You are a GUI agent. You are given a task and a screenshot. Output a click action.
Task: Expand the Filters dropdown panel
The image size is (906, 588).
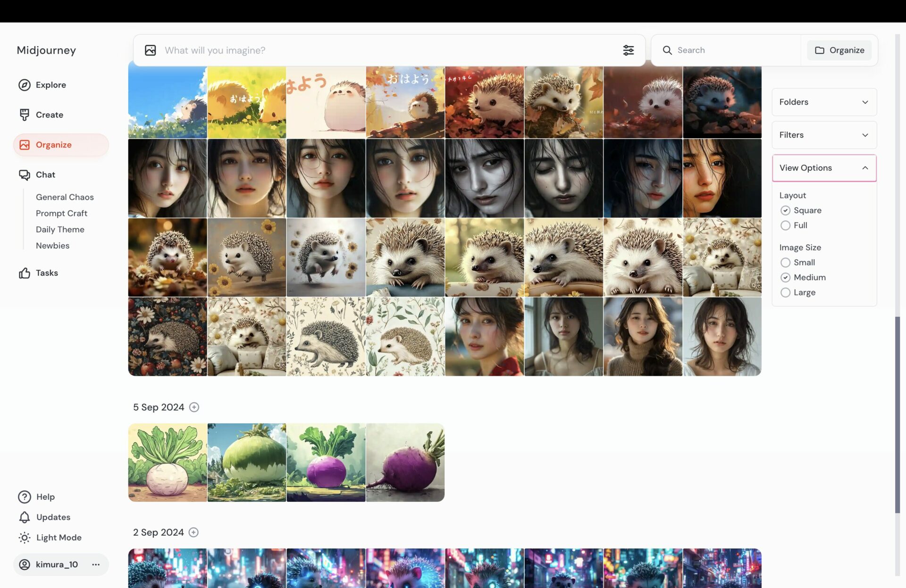click(824, 135)
